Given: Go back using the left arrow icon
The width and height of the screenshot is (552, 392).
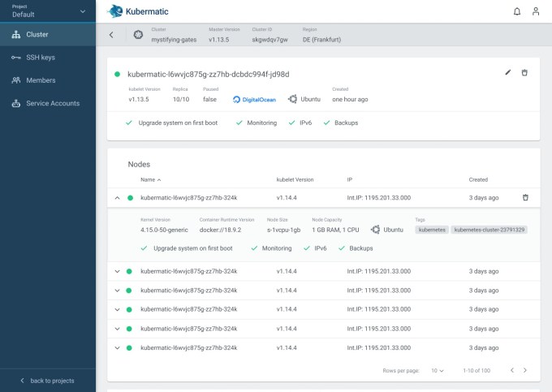Looking at the screenshot, I should click(x=111, y=34).
